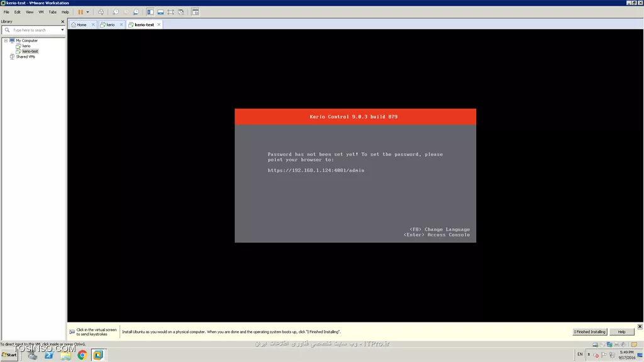Screen dimensions: 644x362
Task: Click VMware Workstation taskbar button
Action: pos(98,355)
